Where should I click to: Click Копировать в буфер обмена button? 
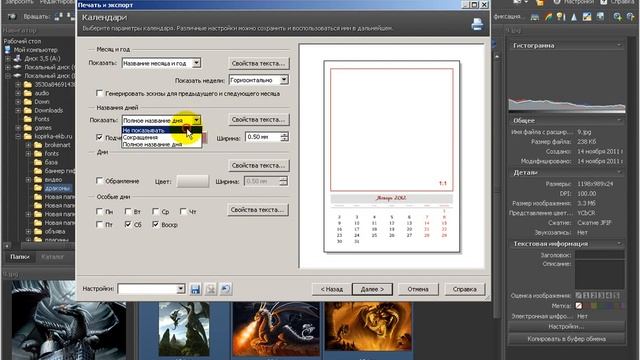pyautogui.click(x=566, y=339)
